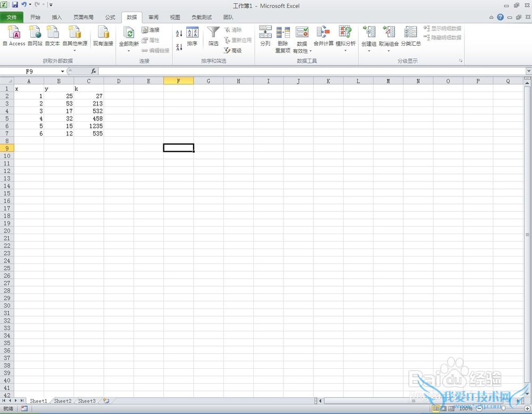This screenshot has width=532, height=414.
Task: Switch to the Page Layout (页面布局) tab
Action: (x=84, y=18)
